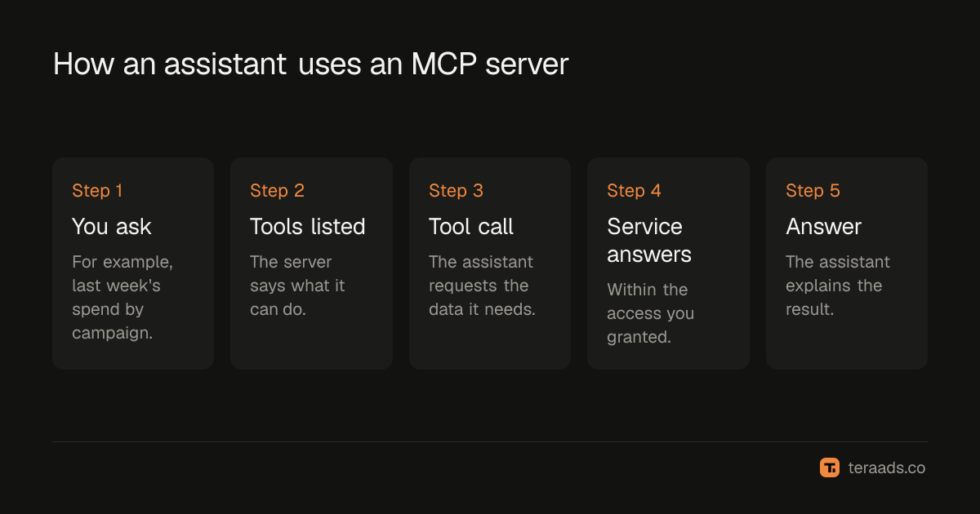Click the orange teraads logo icon
980x514 pixels.
point(830,467)
